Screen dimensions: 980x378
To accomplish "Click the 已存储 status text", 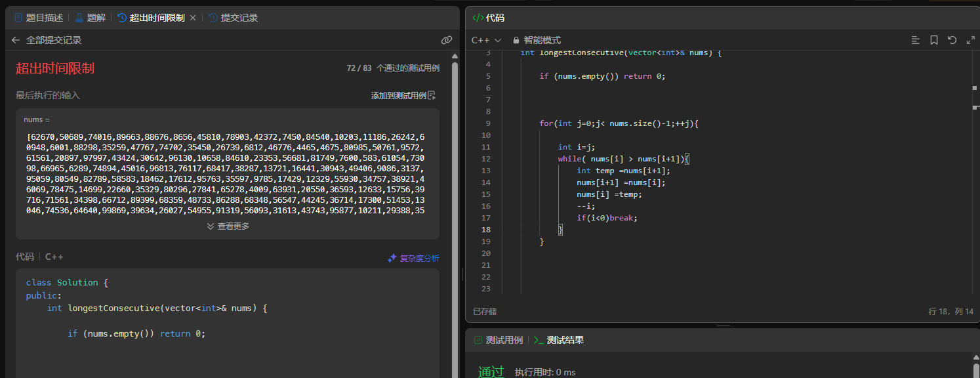I will pyautogui.click(x=485, y=311).
